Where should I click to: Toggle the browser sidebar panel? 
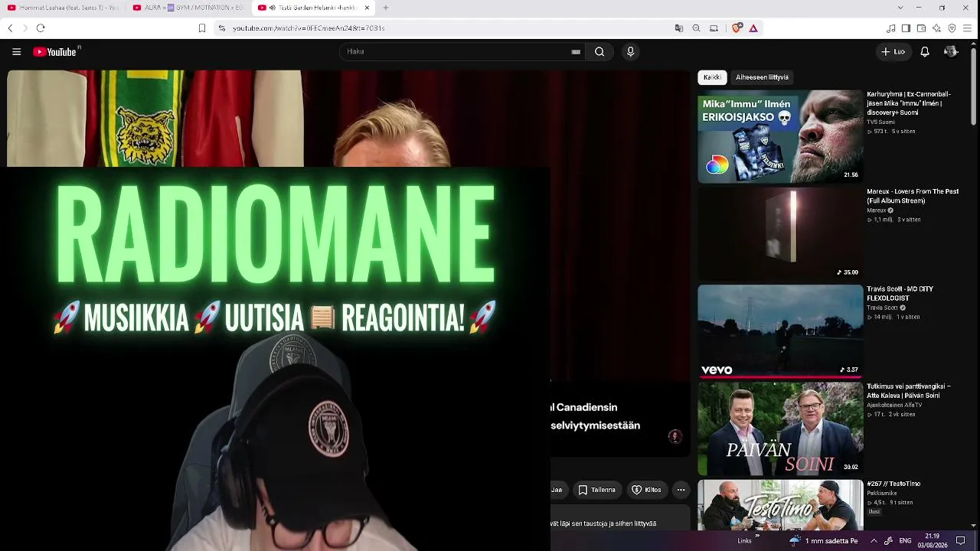coord(906,28)
